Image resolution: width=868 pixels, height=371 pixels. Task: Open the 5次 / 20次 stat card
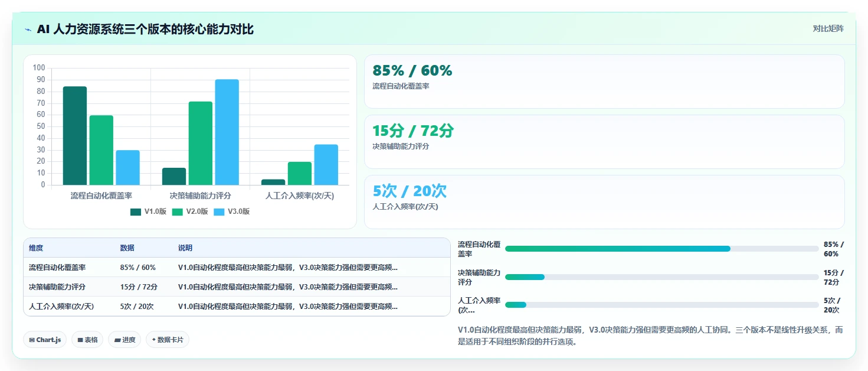604,202
